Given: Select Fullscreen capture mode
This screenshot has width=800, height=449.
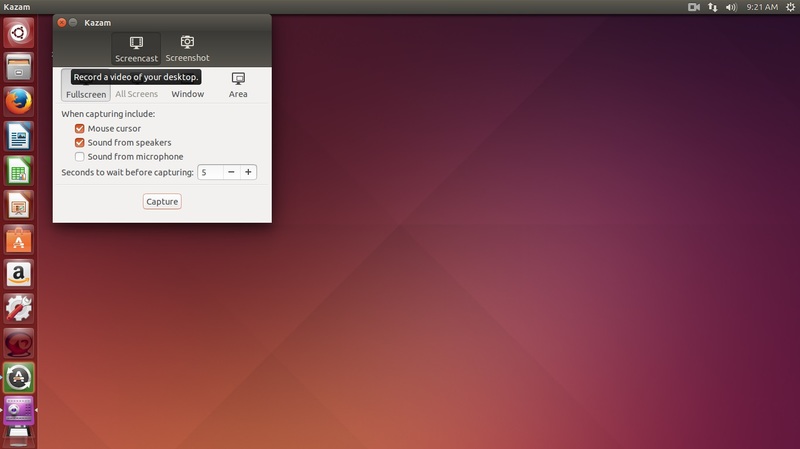Looking at the screenshot, I should (86, 85).
